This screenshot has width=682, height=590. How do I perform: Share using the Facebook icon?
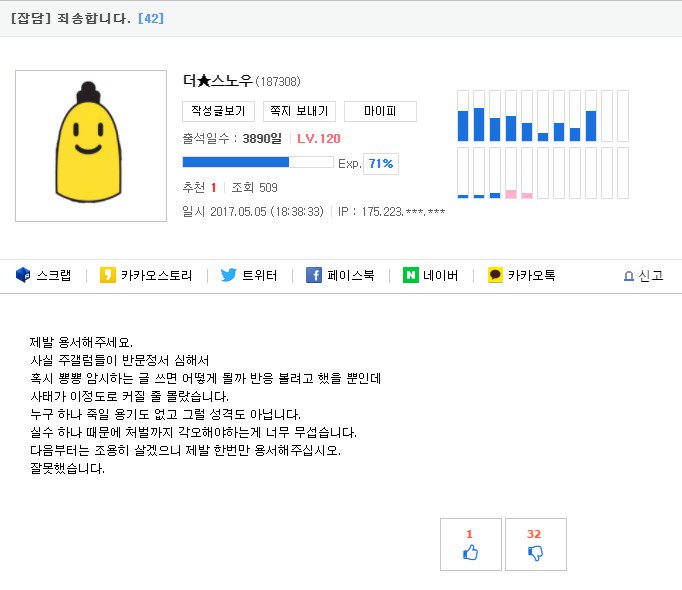pyautogui.click(x=313, y=275)
